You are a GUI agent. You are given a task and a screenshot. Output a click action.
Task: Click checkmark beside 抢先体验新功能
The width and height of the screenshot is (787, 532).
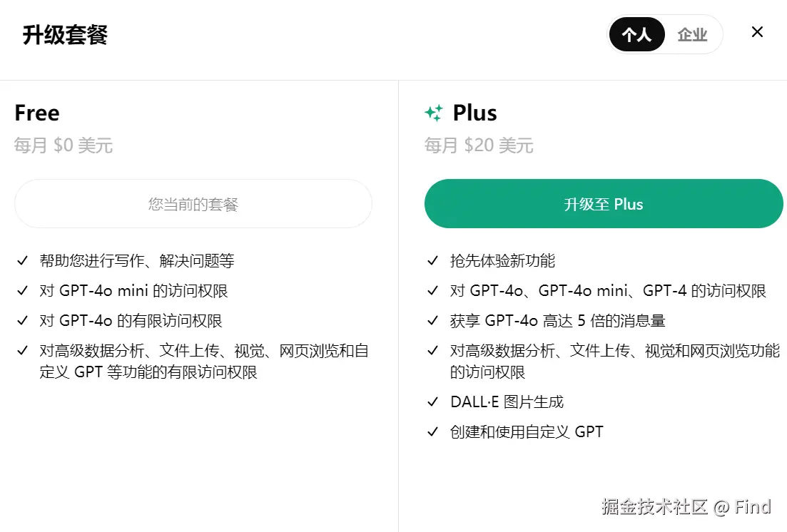click(x=432, y=261)
